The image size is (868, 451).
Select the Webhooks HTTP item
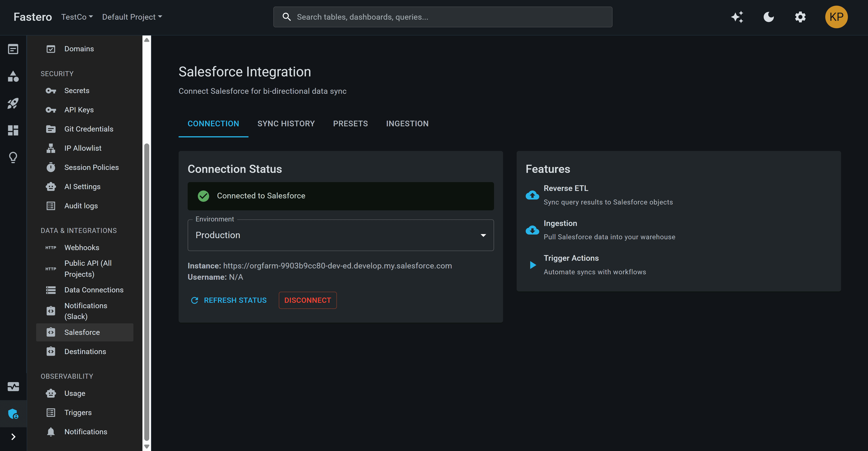tap(82, 247)
